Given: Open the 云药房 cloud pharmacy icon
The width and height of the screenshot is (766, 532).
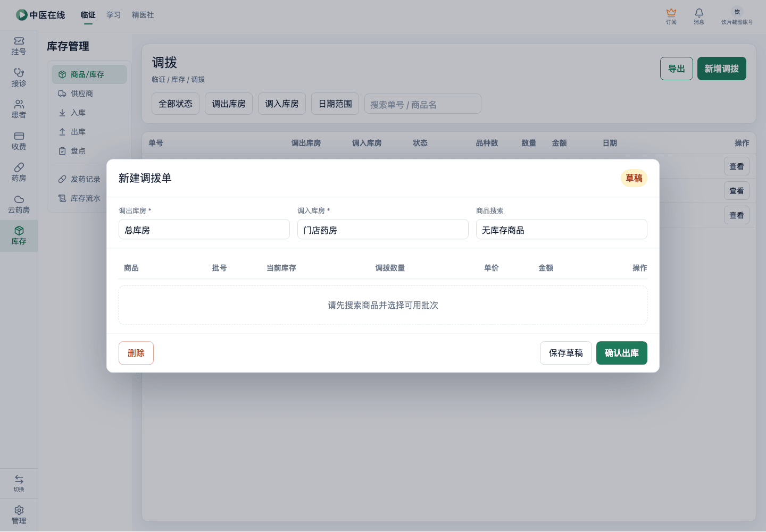Looking at the screenshot, I should point(19,199).
